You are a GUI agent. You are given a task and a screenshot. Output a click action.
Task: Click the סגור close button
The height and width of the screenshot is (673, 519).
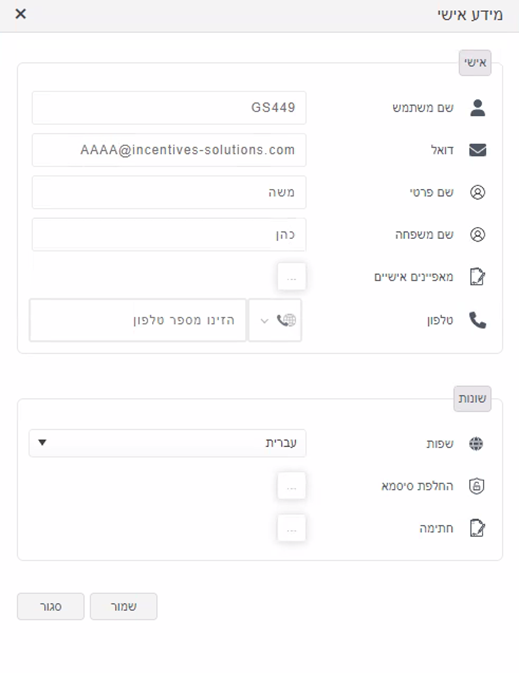click(x=51, y=606)
